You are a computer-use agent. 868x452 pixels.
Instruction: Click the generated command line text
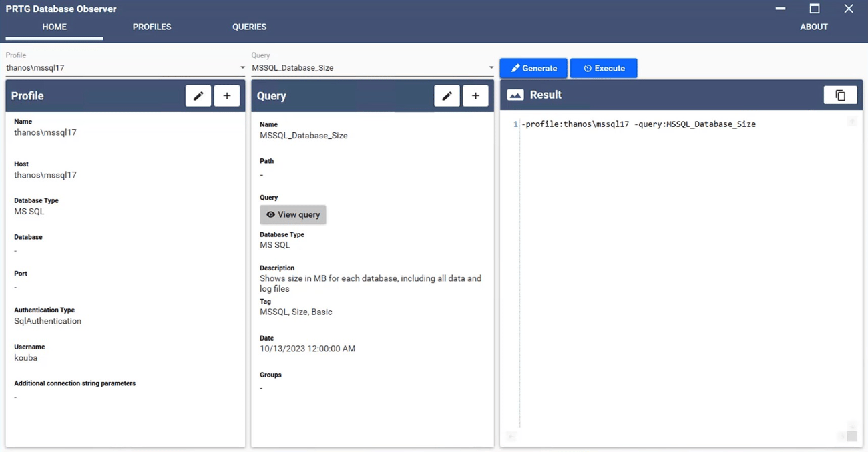[639, 124]
